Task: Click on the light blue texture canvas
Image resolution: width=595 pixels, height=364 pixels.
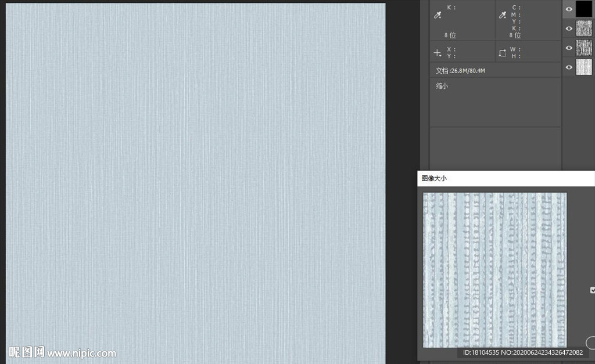Action: 195,174
